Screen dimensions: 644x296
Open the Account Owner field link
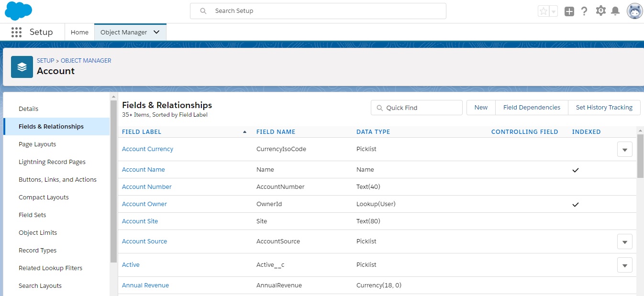click(x=144, y=204)
